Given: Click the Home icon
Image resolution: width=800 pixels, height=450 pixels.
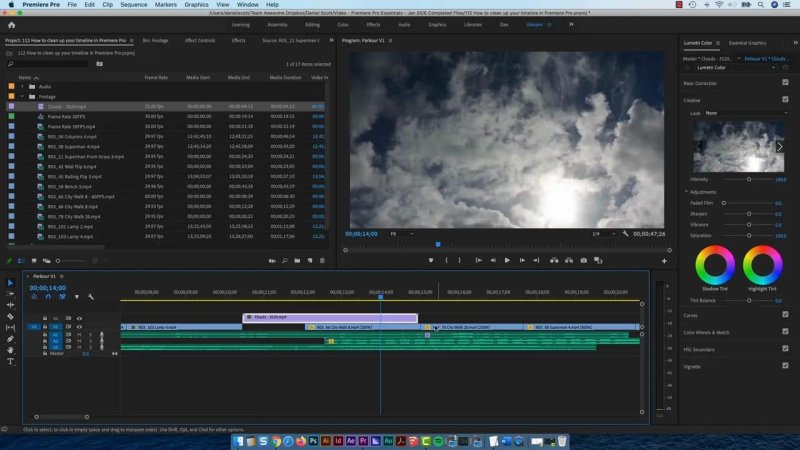Looking at the screenshot, I should [x=12, y=25].
